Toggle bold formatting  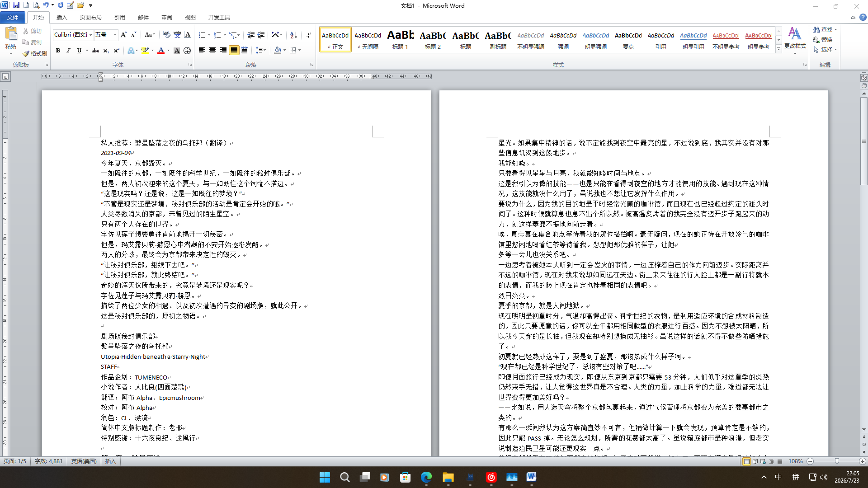(58, 51)
